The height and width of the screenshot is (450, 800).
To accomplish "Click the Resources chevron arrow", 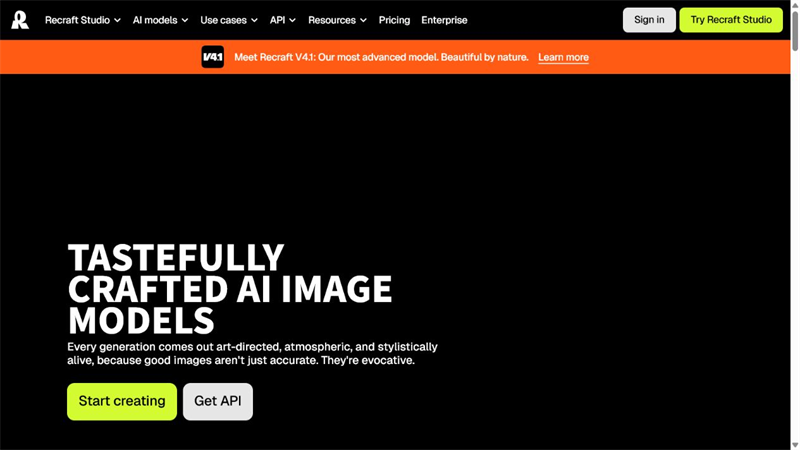I will 363,20.
